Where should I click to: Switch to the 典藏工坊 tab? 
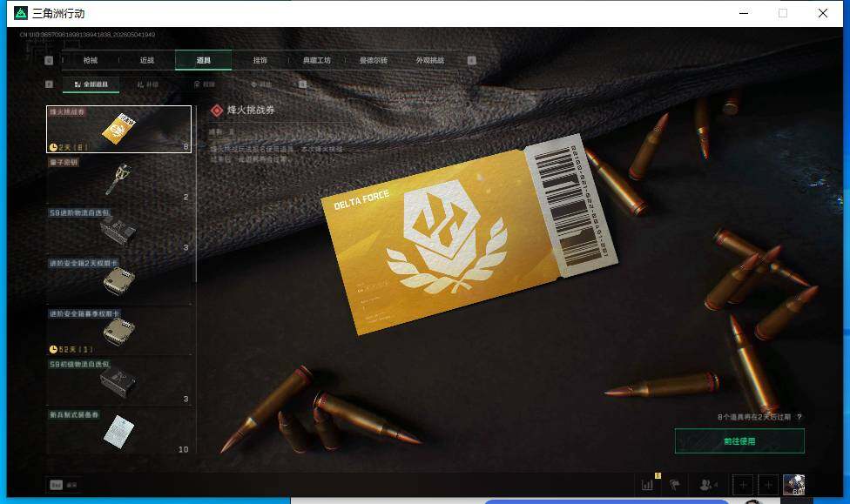[x=317, y=60]
